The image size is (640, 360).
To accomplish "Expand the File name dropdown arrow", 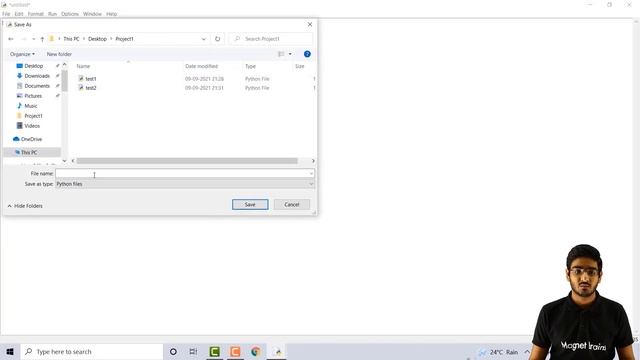I will [x=311, y=173].
